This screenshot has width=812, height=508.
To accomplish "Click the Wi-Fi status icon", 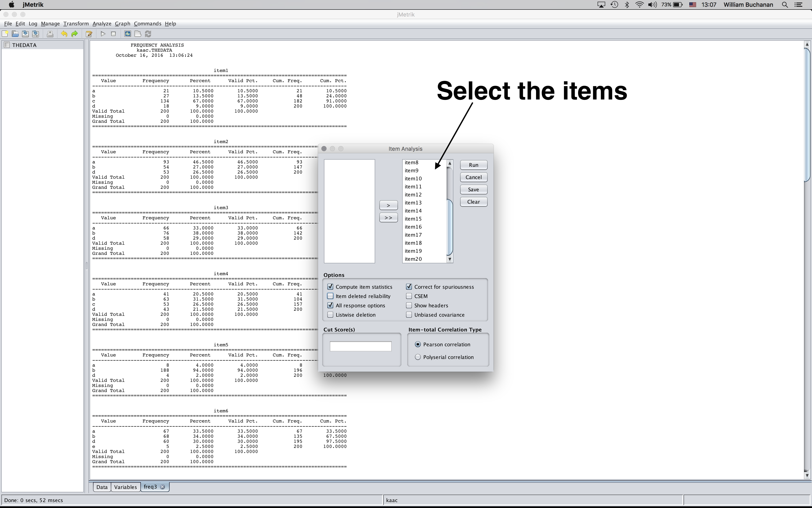I will pyautogui.click(x=639, y=5).
